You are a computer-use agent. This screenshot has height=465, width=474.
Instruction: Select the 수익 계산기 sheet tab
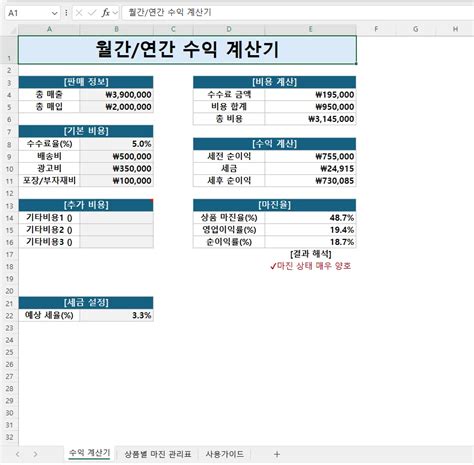[x=89, y=453]
